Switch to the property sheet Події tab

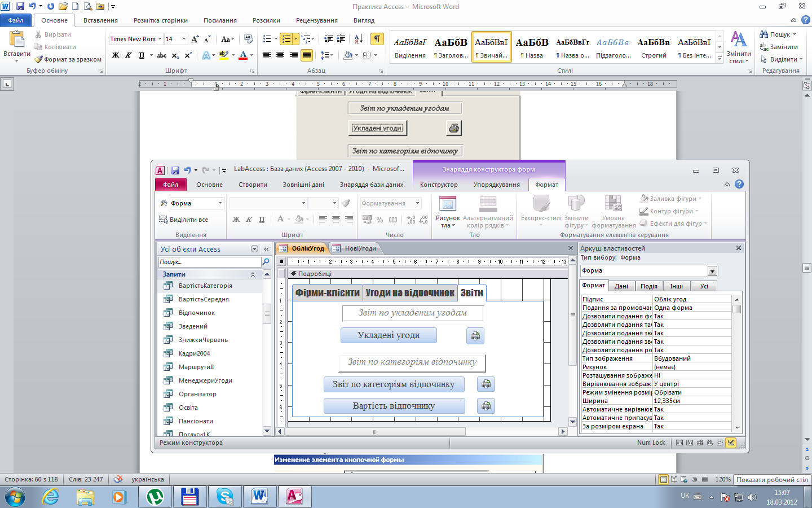(649, 286)
